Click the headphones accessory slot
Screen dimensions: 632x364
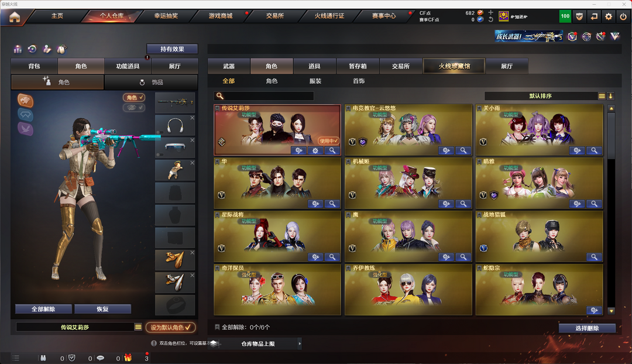click(175, 125)
